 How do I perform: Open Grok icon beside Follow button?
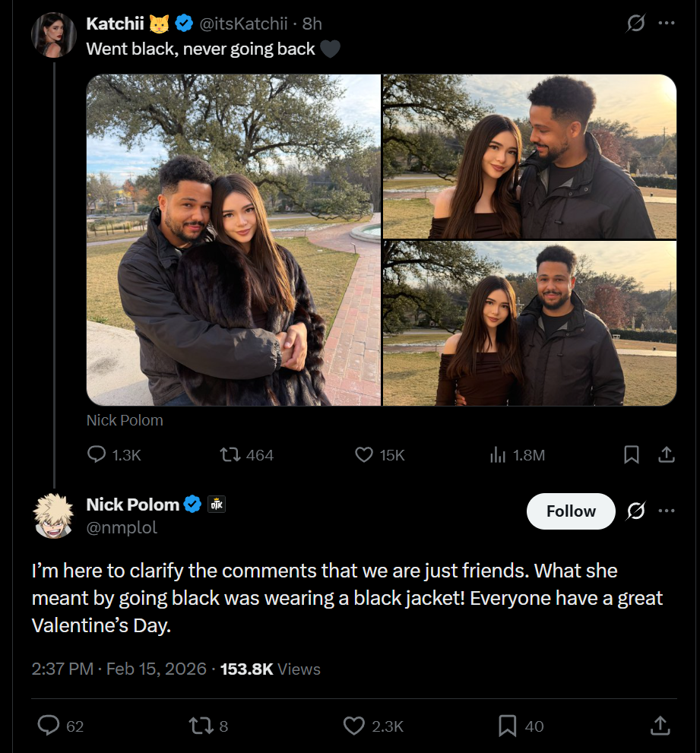(635, 511)
